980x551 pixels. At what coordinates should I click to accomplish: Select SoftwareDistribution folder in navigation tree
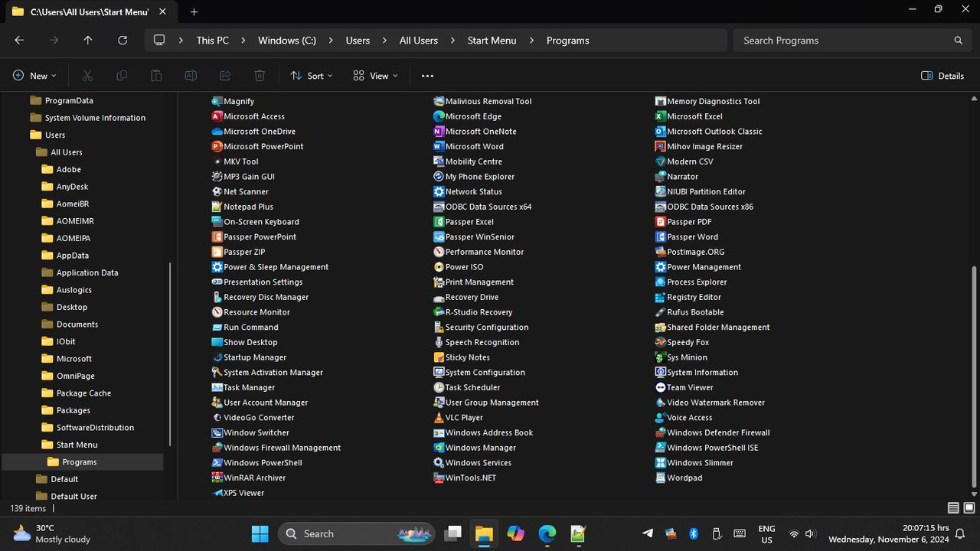(x=95, y=428)
